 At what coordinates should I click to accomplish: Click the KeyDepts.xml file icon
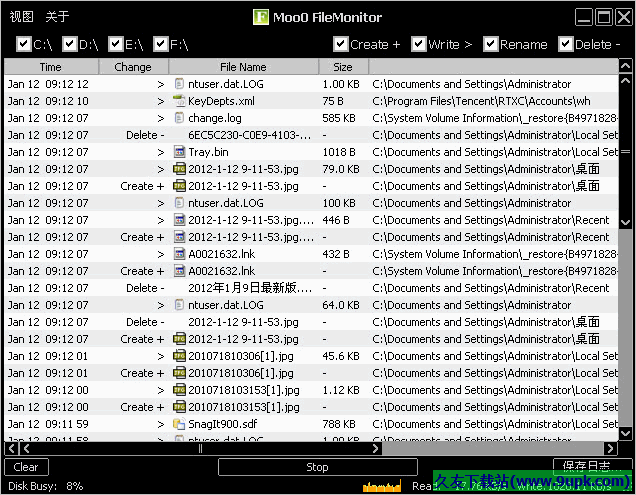pyautogui.click(x=179, y=101)
